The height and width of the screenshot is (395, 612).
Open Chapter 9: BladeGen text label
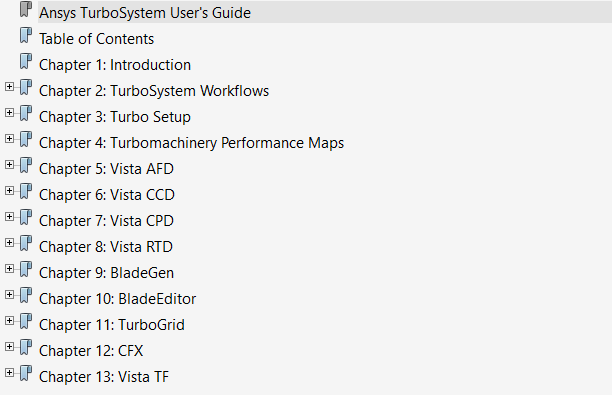pyautogui.click(x=106, y=273)
